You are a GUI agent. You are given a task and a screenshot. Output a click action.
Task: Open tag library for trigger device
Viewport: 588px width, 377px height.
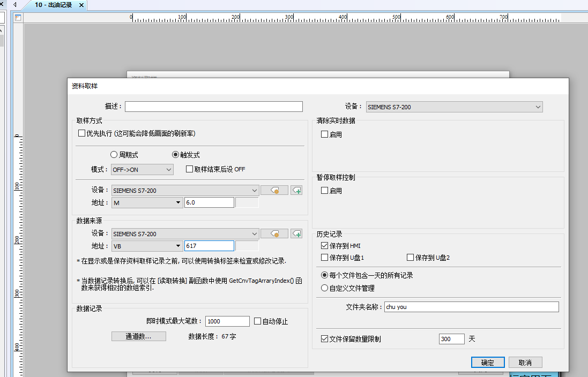274,190
